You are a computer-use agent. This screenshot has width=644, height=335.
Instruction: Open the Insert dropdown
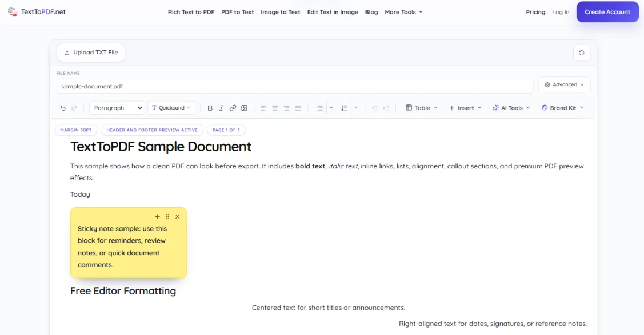click(465, 108)
